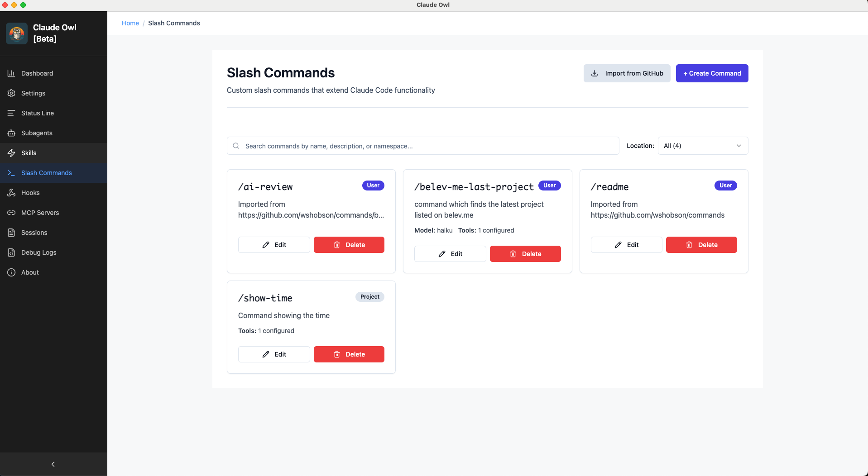The width and height of the screenshot is (868, 476).
Task: Click the Create Command button
Action: [712, 73]
